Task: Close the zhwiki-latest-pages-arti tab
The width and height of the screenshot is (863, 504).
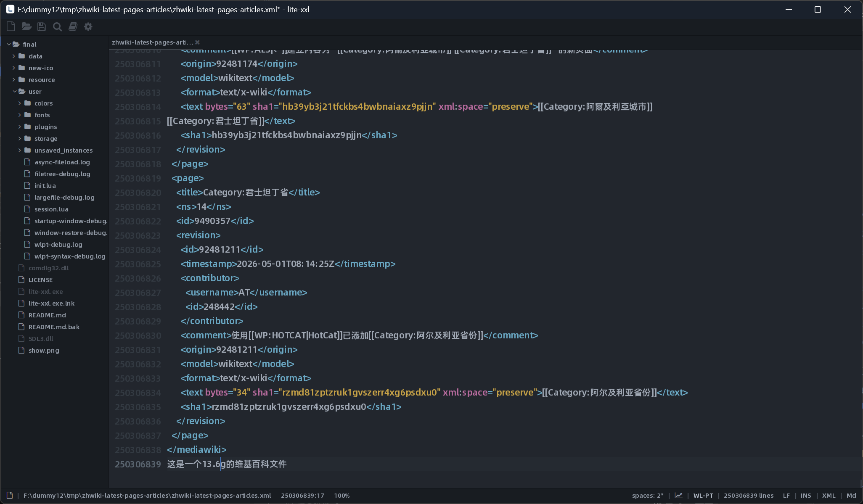Action: click(197, 42)
